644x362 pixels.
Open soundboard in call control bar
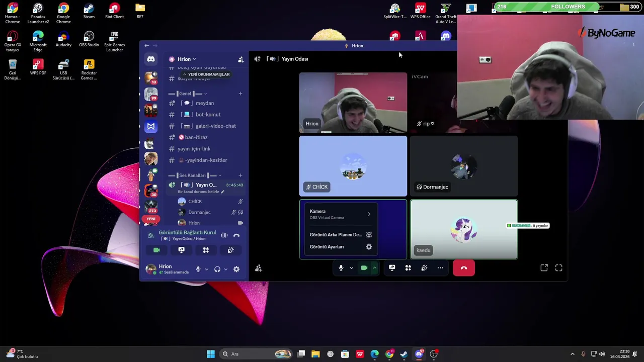424,268
